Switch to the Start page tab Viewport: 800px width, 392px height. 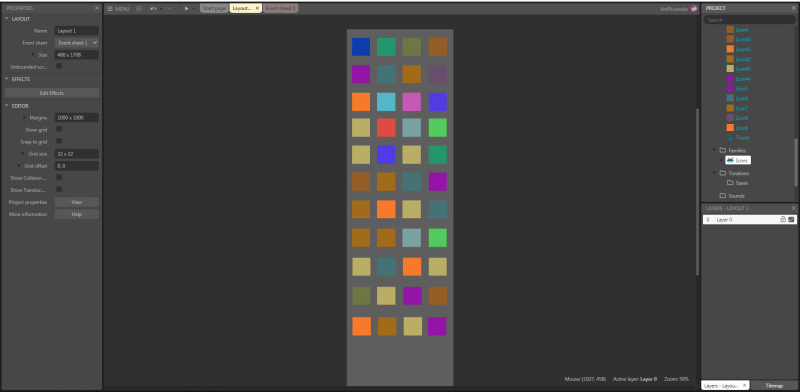click(214, 9)
